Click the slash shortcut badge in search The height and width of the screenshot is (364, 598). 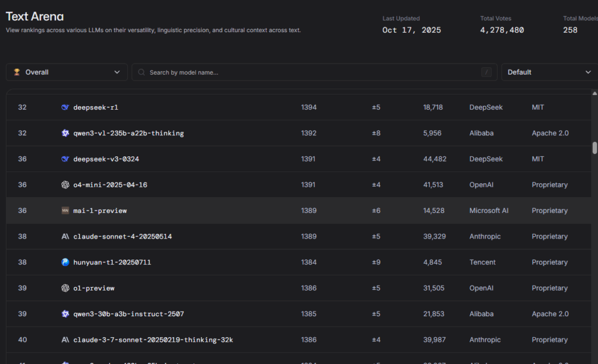486,72
